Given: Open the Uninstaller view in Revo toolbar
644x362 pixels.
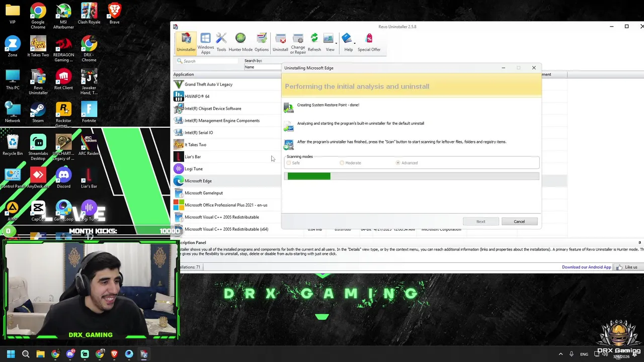Looking at the screenshot, I should [186, 43].
